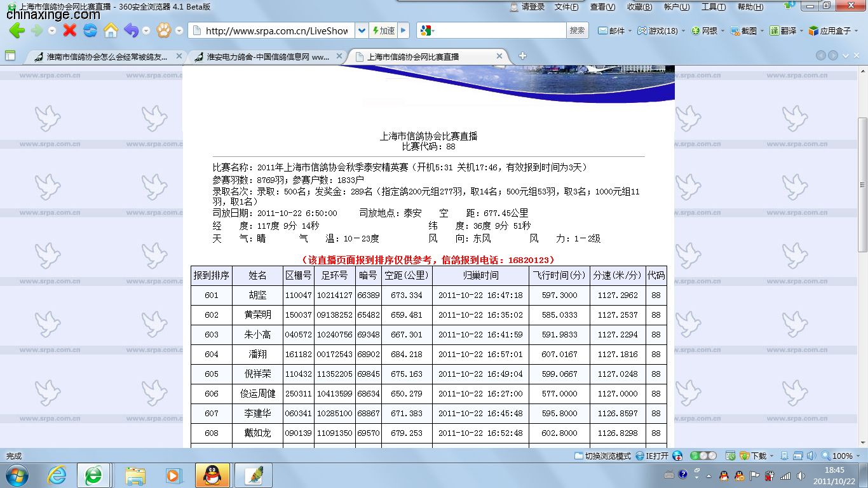Click the browser doctor first-aid icon

coord(678,456)
